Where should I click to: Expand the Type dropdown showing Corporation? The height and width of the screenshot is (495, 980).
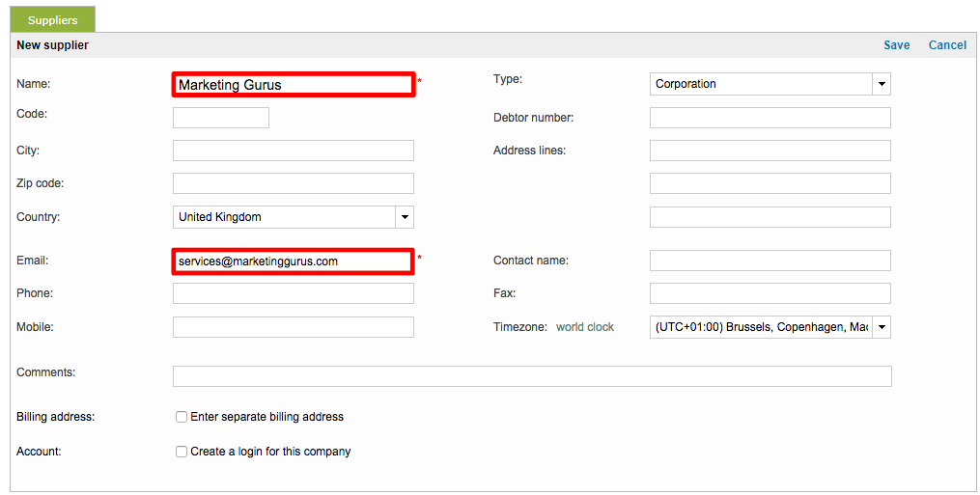(x=881, y=85)
